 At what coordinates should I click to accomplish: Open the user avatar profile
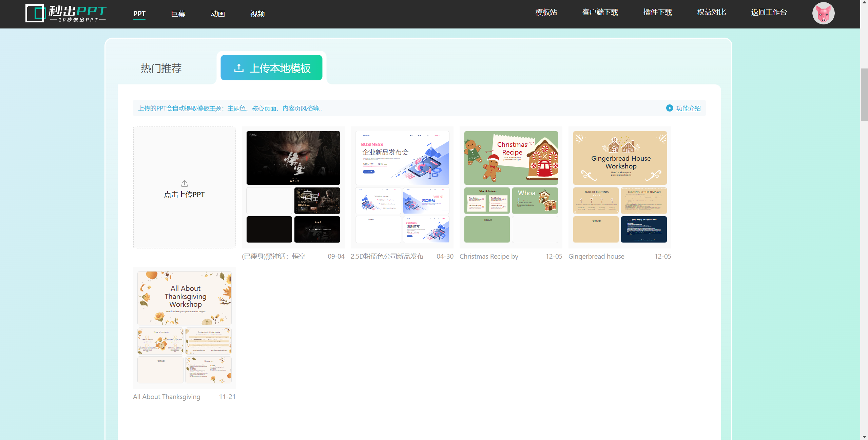click(x=823, y=14)
